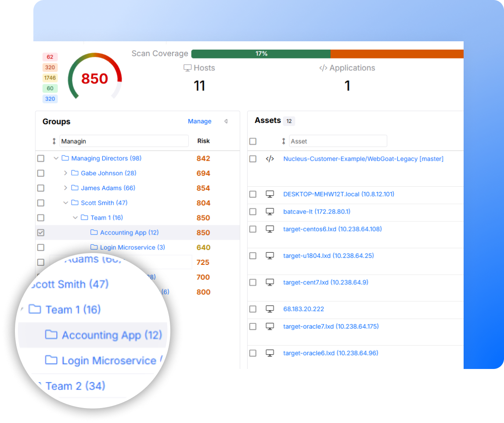This screenshot has width=504, height=423.
Task: Click the host icon for target-u1804.lxd
Action: point(270,255)
